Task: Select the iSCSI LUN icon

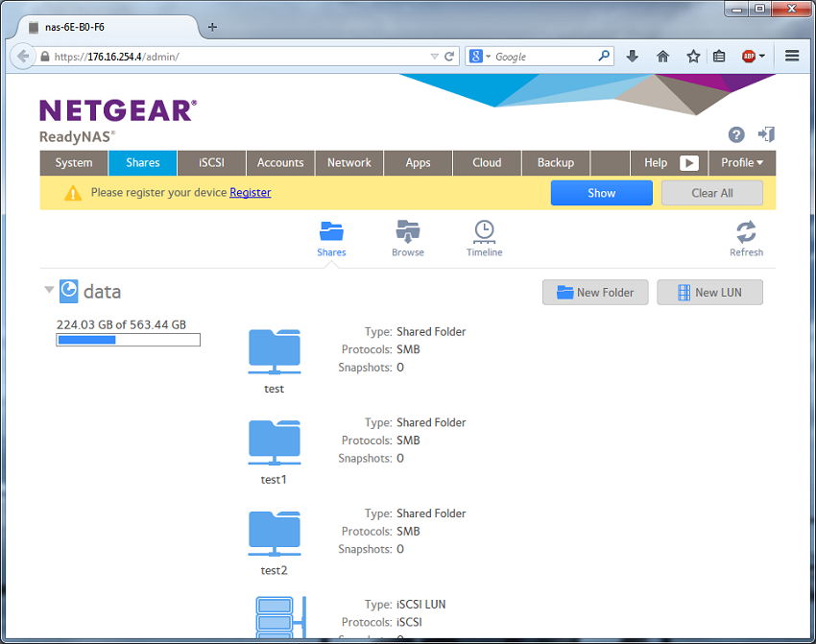Action: (281, 617)
